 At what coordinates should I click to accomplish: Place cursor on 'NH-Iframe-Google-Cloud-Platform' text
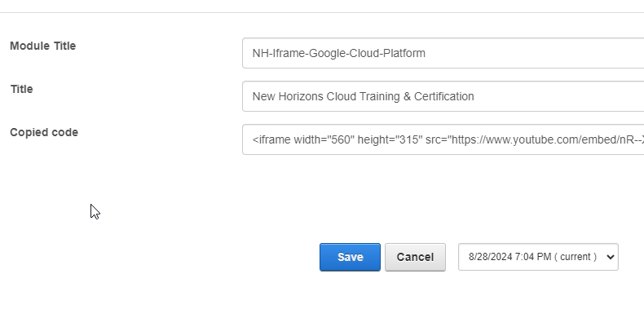(338, 54)
